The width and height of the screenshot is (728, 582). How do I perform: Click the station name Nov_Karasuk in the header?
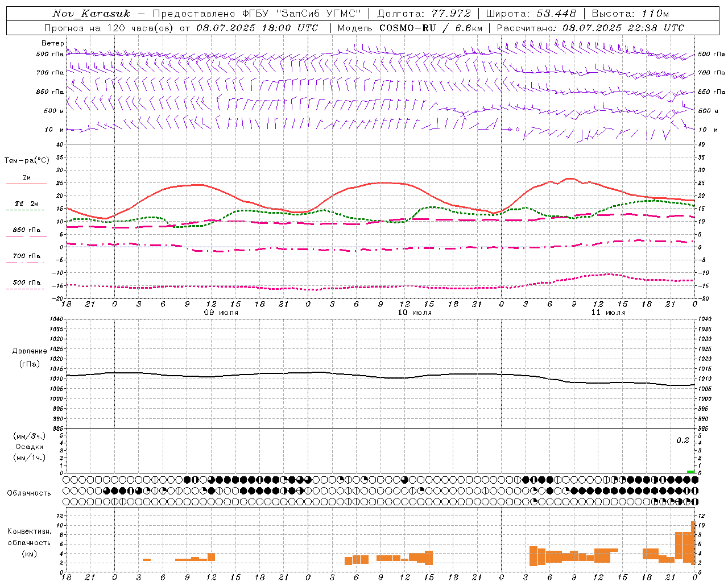91,14
